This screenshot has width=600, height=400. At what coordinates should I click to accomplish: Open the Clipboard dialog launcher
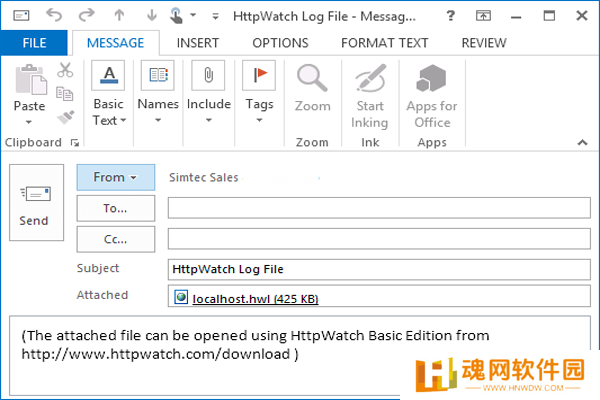75,143
